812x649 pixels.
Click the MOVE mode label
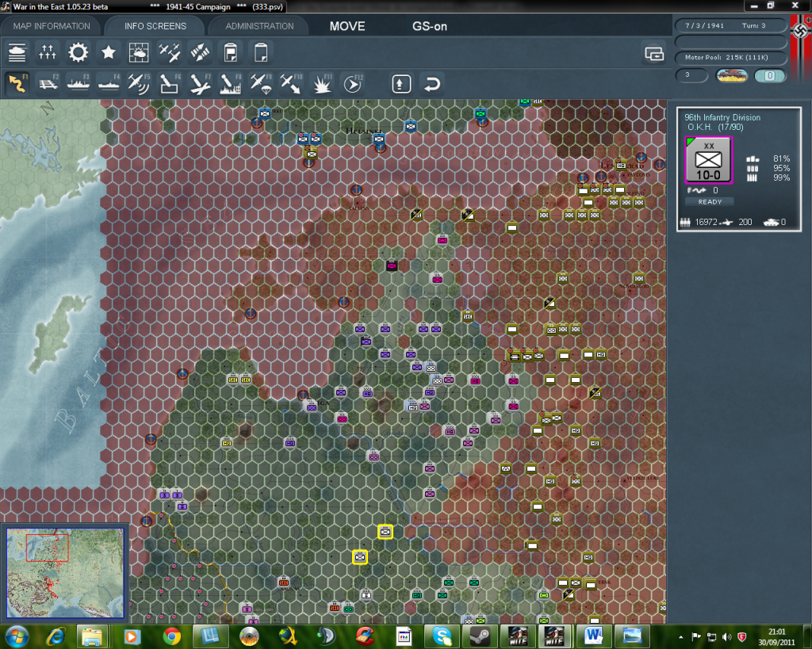(347, 26)
